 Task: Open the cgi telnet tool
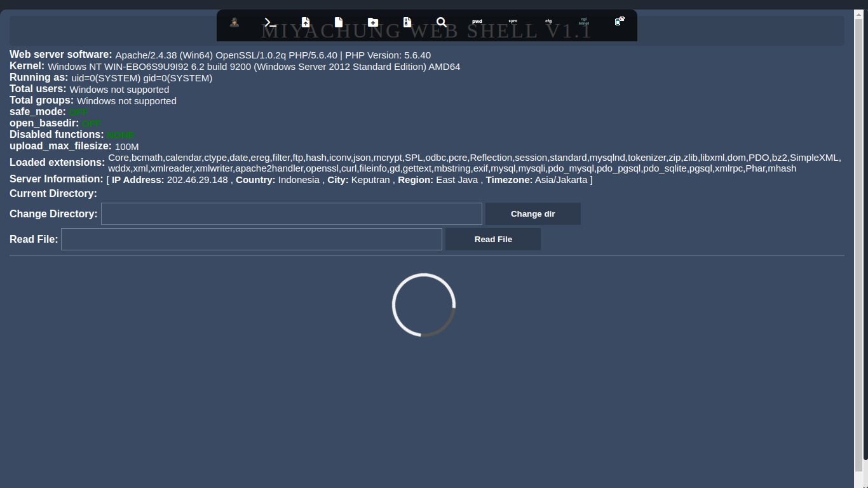(584, 22)
